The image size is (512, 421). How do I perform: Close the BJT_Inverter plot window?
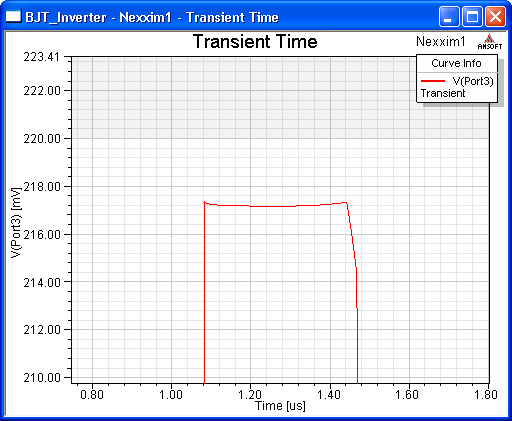(x=495, y=16)
